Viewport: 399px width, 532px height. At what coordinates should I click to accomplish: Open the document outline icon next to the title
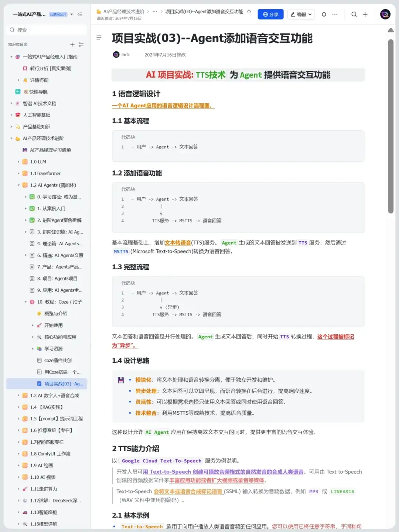(x=99, y=37)
